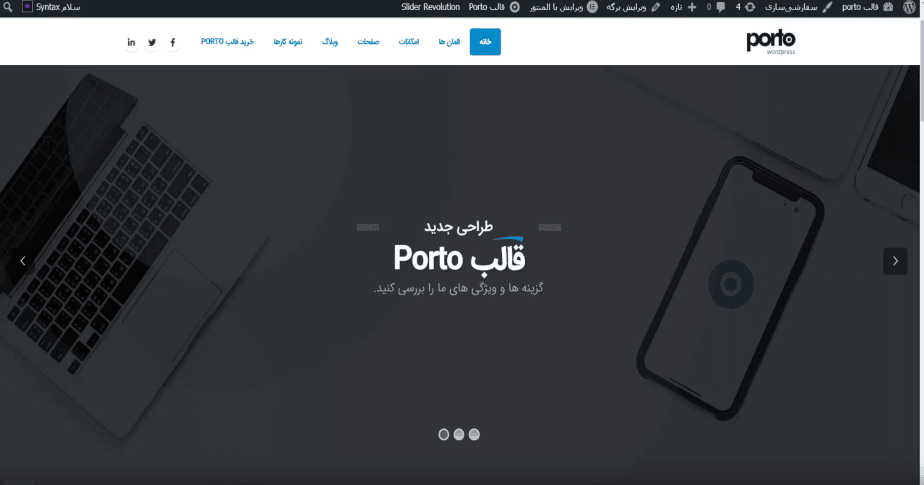Advance slider with the right arrow
Image resolution: width=924 pixels, height=485 pixels.
894,261
